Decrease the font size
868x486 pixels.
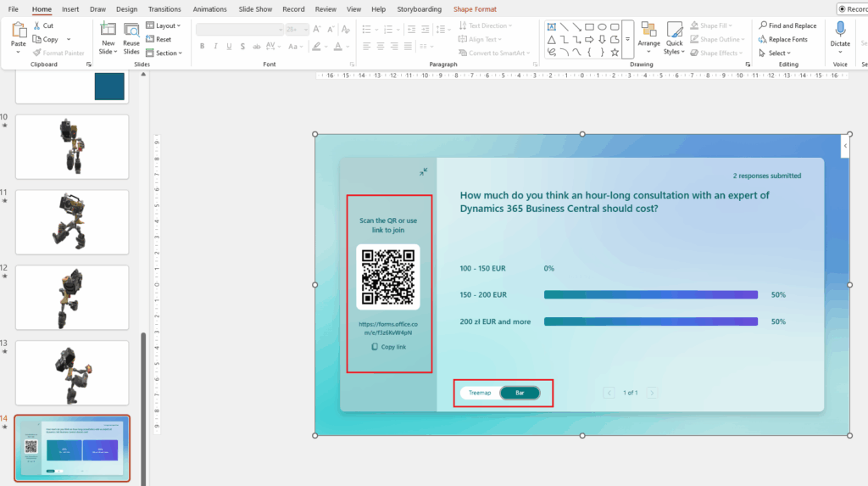(x=331, y=30)
